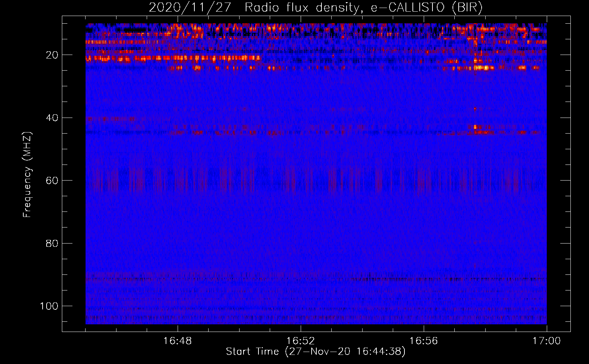Click the 100 MHz frequency tick label

(x=49, y=306)
